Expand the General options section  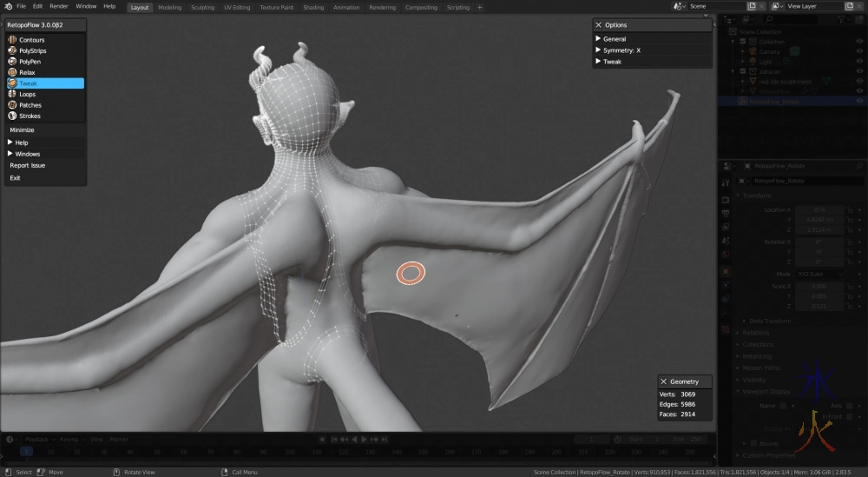[x=614, y=39]
